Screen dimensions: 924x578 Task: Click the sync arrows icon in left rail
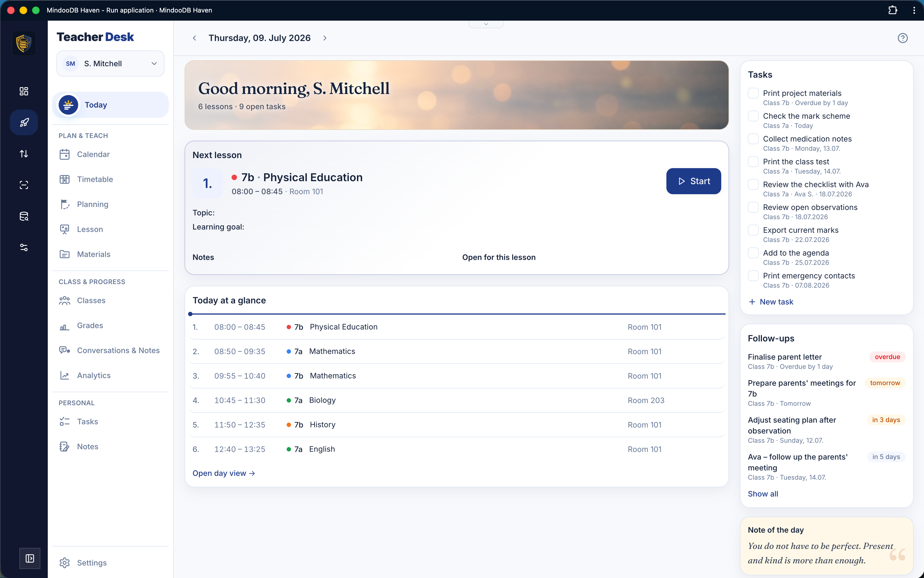click(x=24, y=154)
